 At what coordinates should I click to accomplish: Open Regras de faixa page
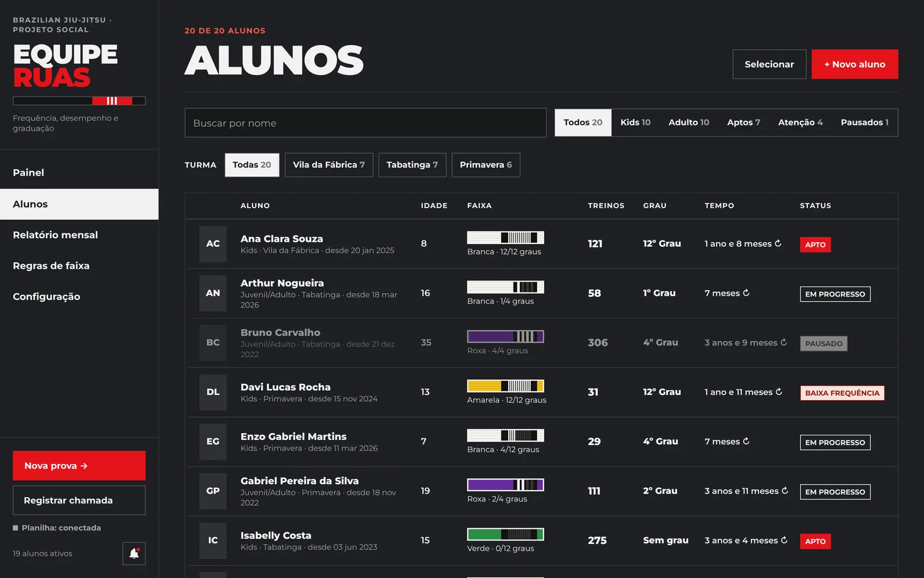(79, 266)
